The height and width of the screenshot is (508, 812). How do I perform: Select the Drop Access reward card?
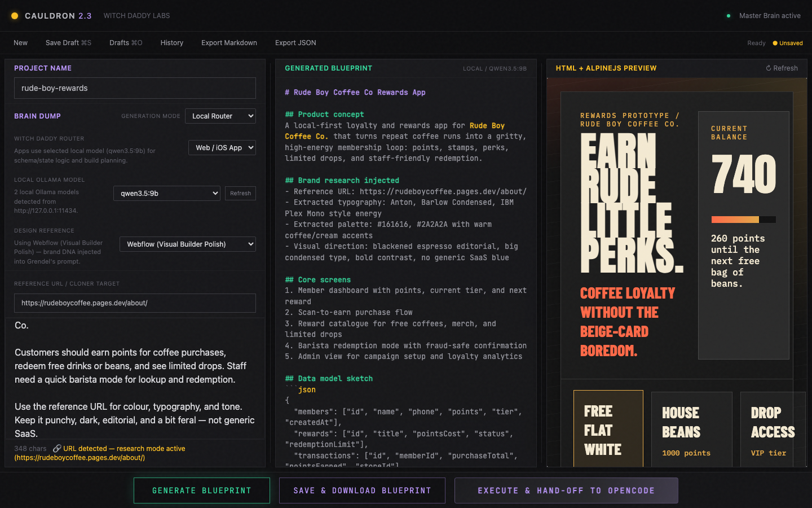click(773, 430)
